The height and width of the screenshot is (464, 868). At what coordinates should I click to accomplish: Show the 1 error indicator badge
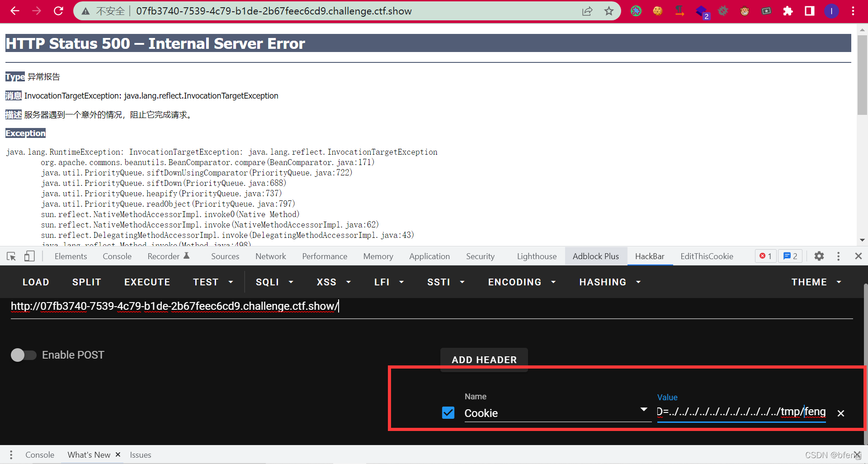click(x=765, y=256)
